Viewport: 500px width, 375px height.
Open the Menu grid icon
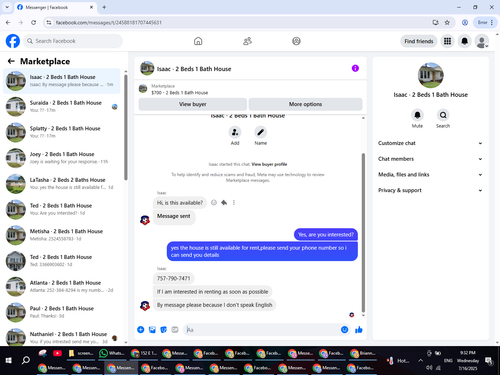point(447,41)
